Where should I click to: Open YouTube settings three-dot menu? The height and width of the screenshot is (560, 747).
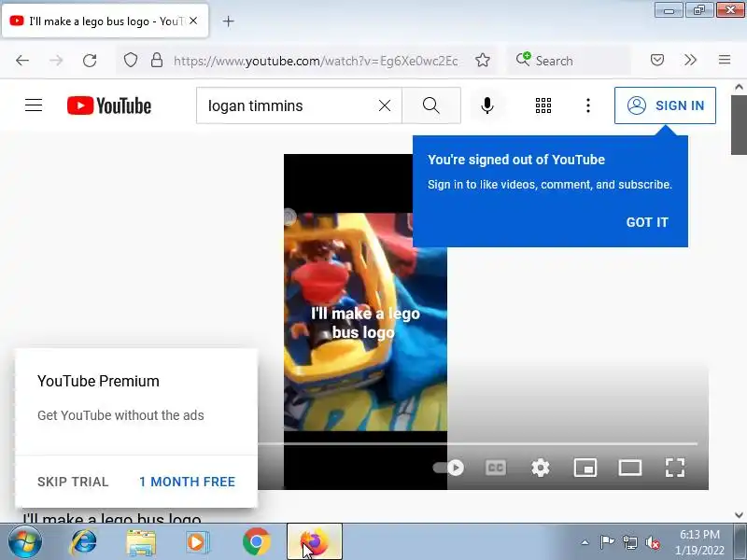coord(588,105)
